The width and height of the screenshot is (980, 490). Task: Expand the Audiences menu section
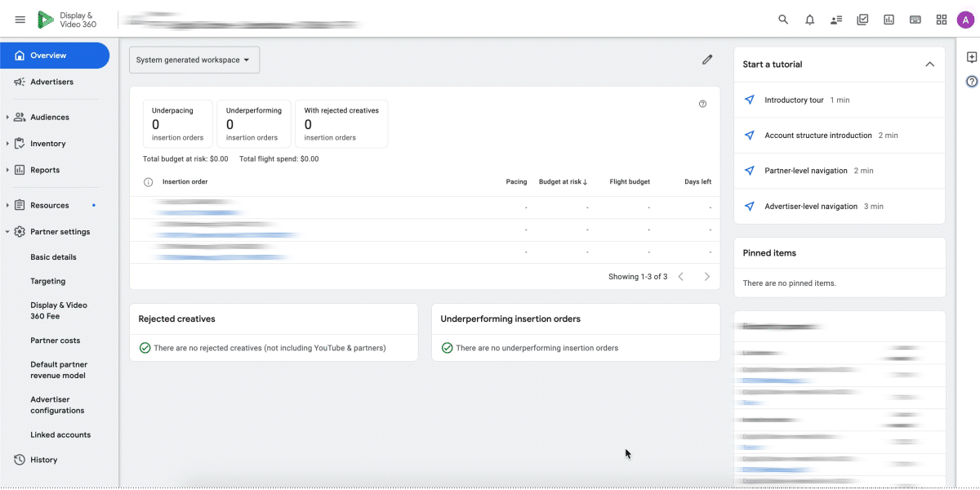tap(7, 118)
